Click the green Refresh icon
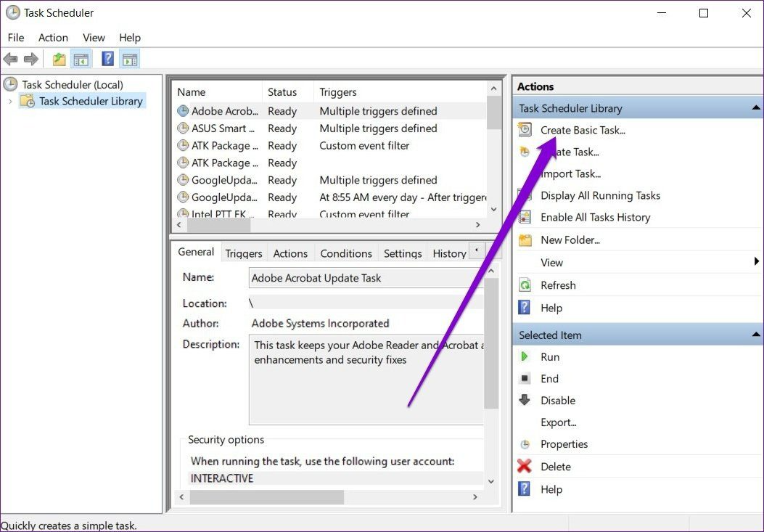Image resolution: width=764 pixels, height=532 pixels. click(525, 285)
